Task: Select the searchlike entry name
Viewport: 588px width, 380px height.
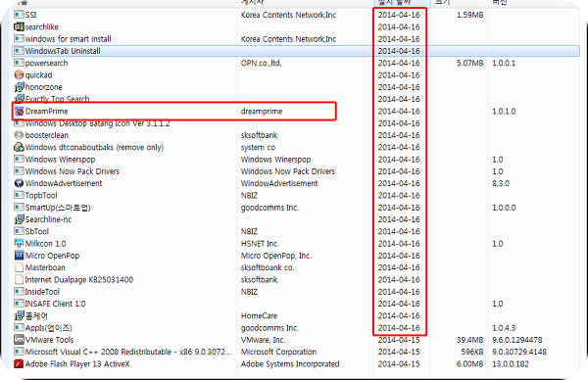Action: [41, 26]
